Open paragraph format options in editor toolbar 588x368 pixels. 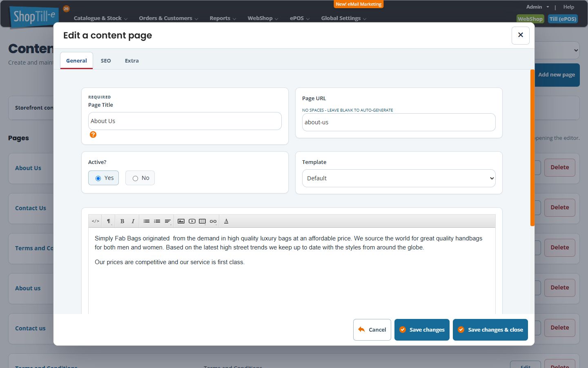pos(109,221)
